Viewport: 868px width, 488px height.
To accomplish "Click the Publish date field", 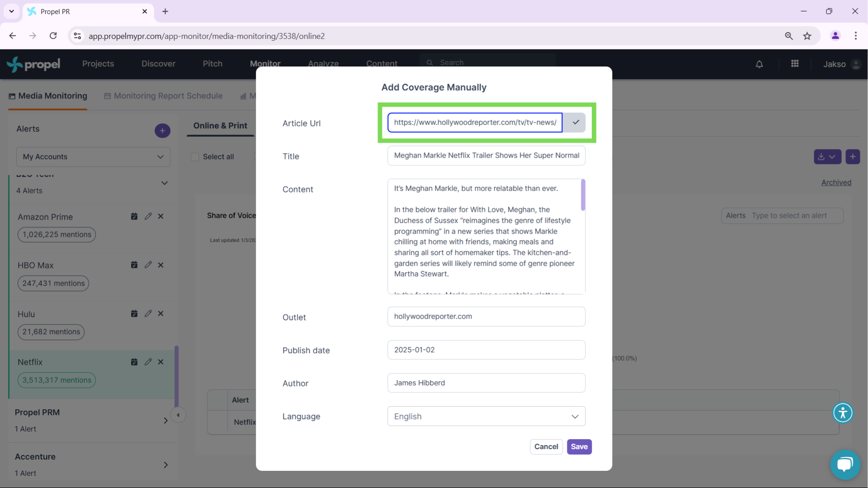I will click(486, 350).
